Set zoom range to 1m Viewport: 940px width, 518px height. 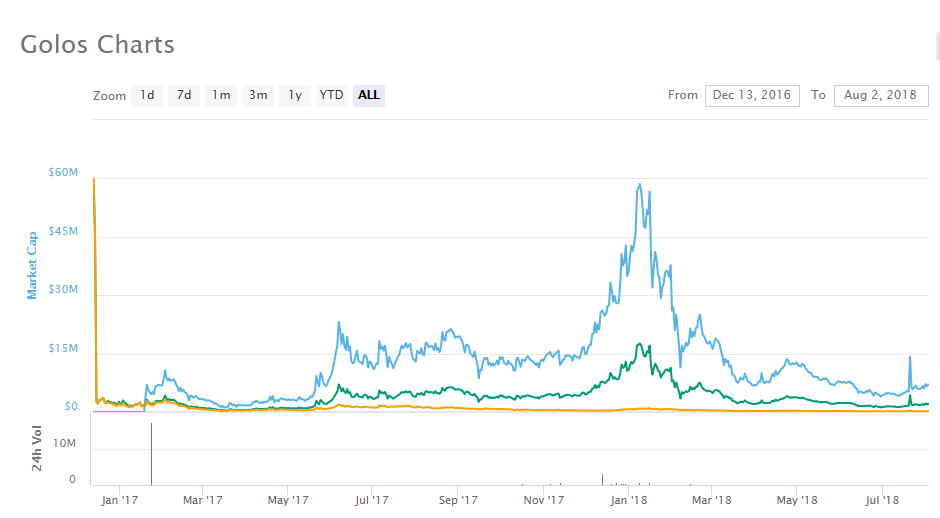pyautogui.click(x=221, y=95)
